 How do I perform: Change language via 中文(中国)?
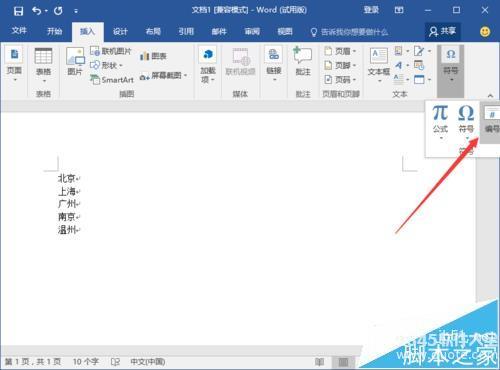pyautogui.click(x=148, y=362)
